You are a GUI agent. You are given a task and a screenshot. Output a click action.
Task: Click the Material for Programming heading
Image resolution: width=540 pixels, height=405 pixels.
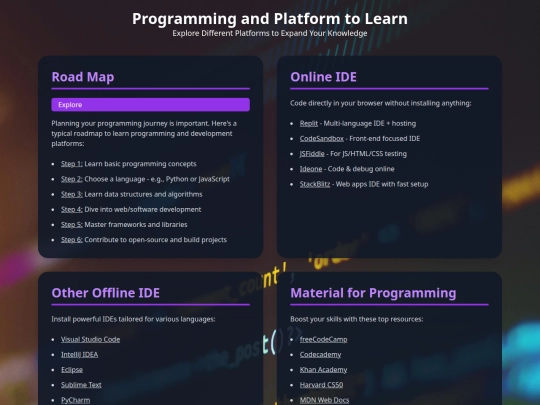[373, 293]
